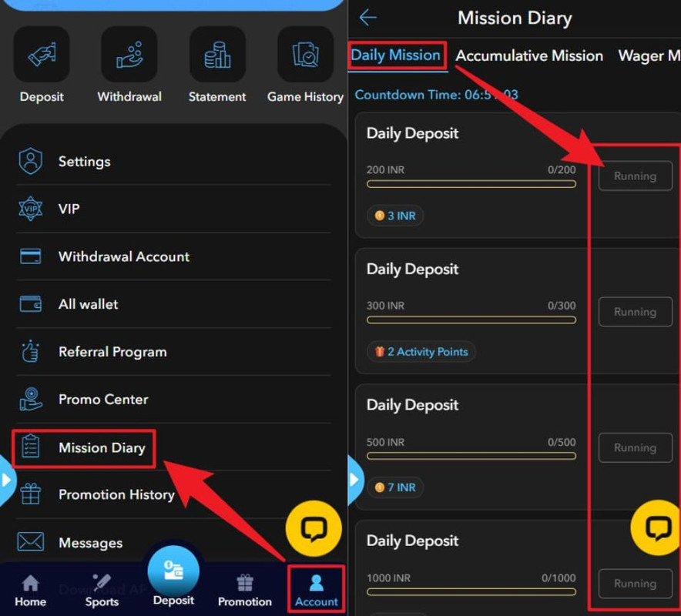The width and height of the screenshot is (681, 616).
Task: Click Running button for 200 INR deposit
Action: 635,176
